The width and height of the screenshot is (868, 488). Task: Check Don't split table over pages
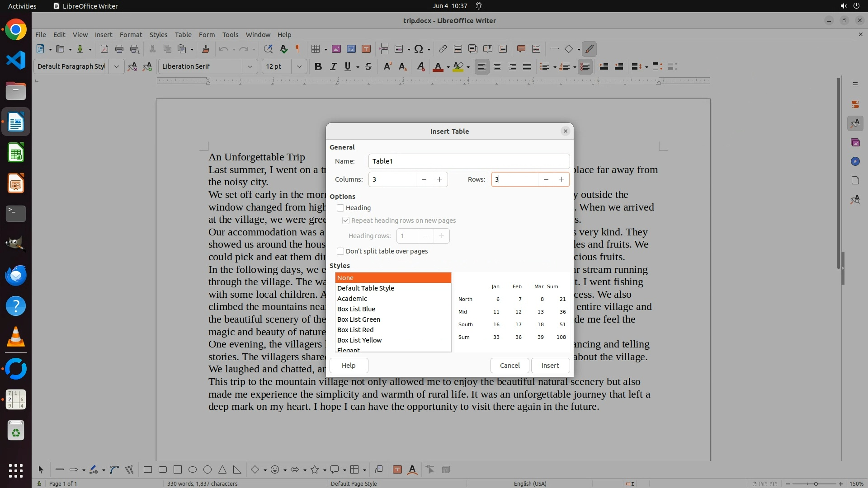point(340,251)
